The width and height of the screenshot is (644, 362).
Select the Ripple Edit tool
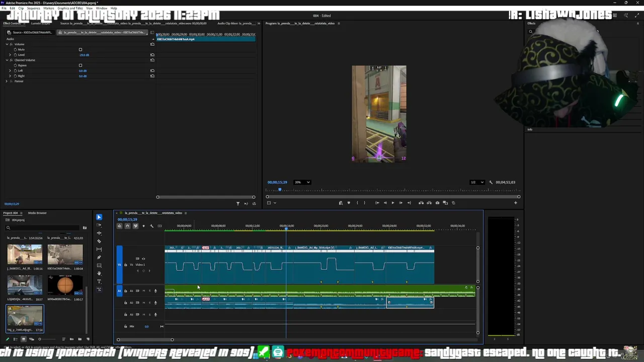pos(99,233)
